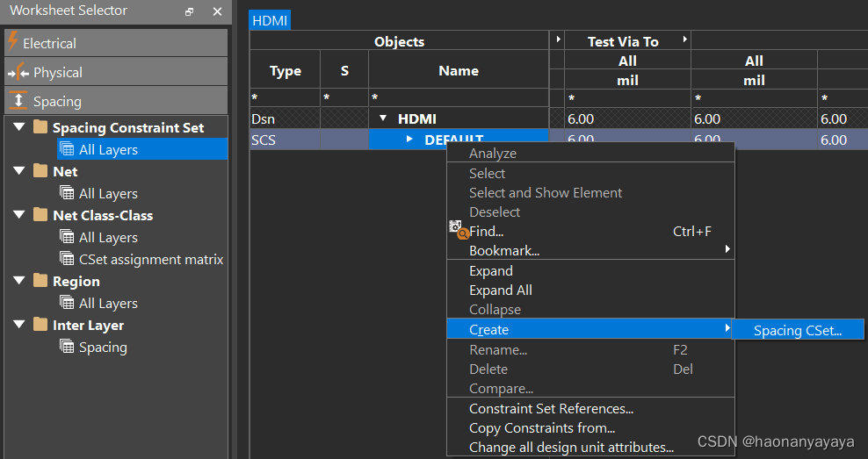Expand the DEFAULT spacing constraint set row
Screen dimensions: 868x459
point(409,139)
